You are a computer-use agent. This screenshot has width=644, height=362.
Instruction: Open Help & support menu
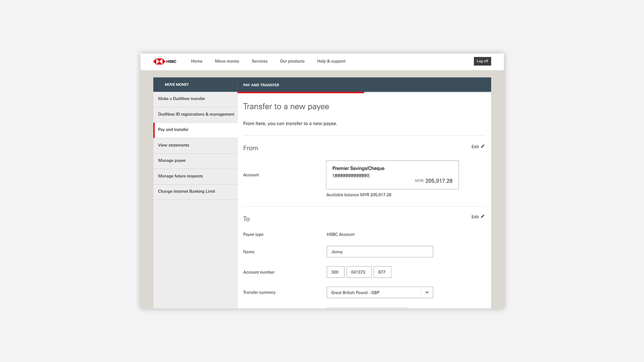tap(331, 61)
